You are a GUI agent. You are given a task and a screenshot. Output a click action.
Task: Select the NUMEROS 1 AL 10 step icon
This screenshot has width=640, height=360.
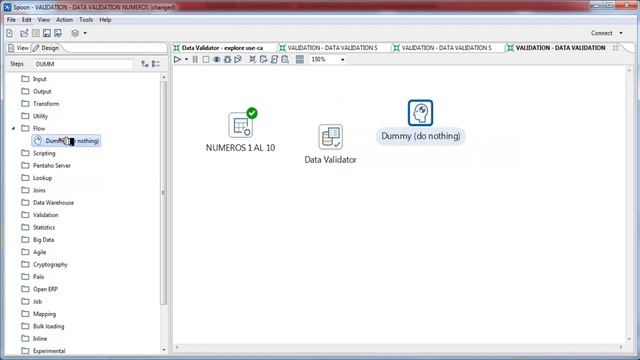(241, 125)
